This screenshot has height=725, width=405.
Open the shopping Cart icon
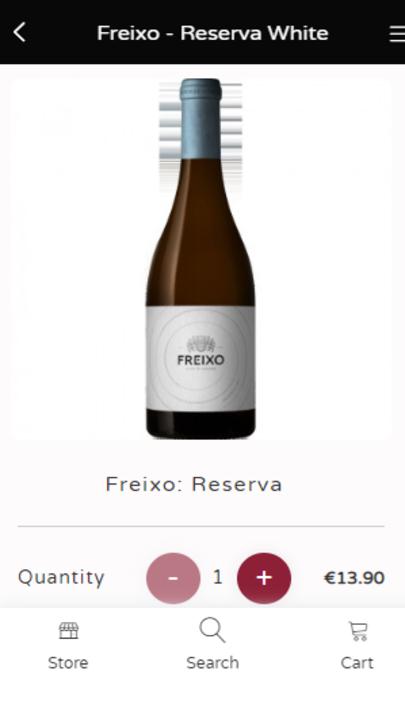(358, 631)
